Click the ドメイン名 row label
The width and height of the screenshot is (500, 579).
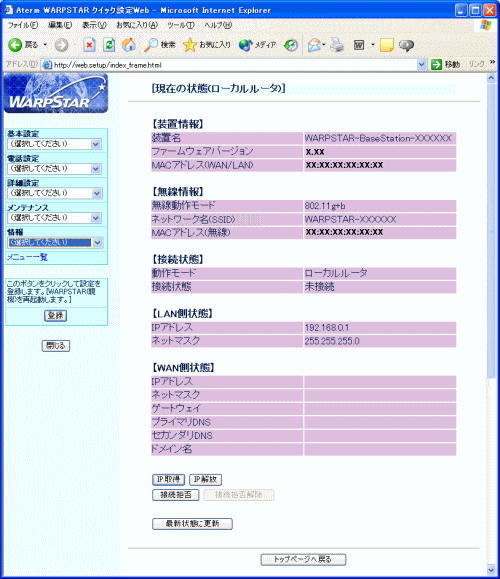(172, 449)
